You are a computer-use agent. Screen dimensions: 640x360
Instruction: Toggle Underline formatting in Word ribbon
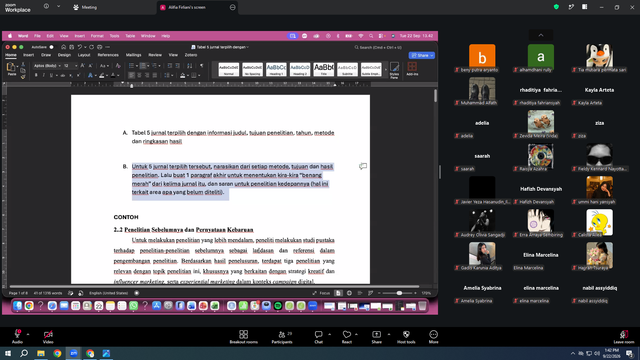click(51, 76)
